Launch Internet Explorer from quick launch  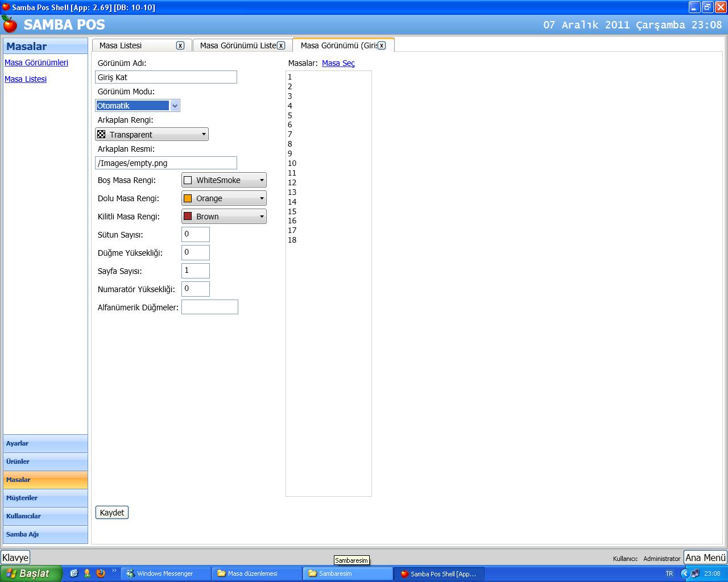coord(74,573)
